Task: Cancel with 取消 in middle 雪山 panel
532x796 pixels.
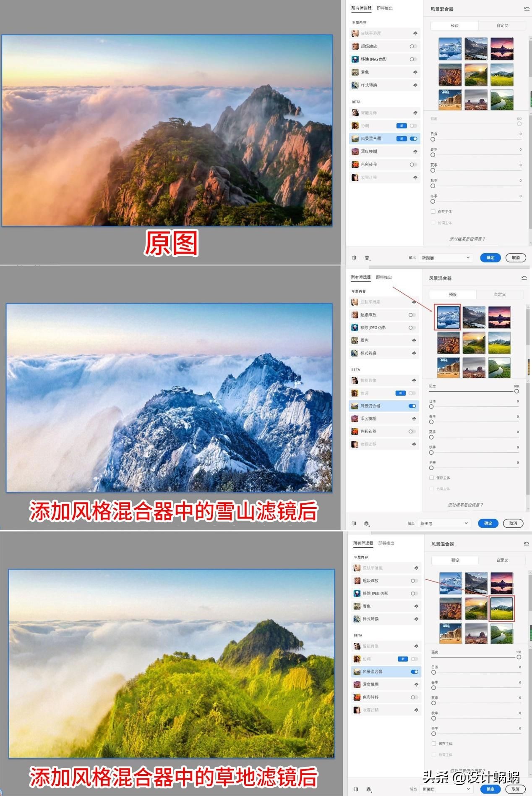Action: click(x=513, y=524)
